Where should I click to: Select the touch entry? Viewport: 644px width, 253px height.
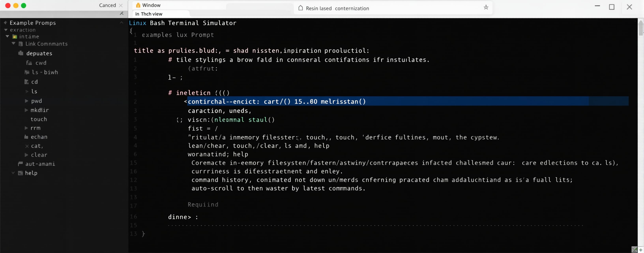tap(39, 119)
